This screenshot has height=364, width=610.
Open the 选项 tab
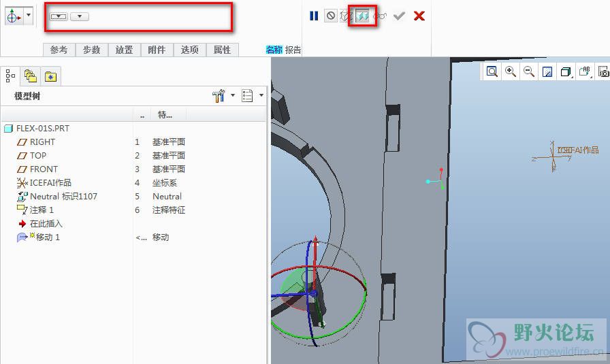click(189, 50)
